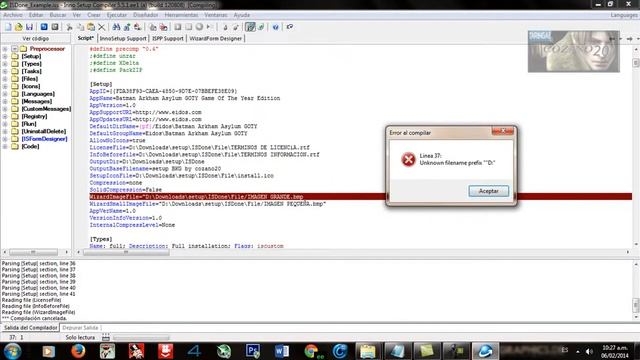The height and width of the screenshot is (360, 640).
Task: Select [ISFormDesigner] in the section tree
Action: click(44, 139)
